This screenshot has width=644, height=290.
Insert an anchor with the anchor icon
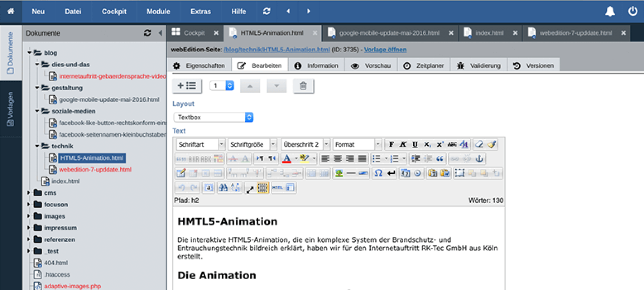pyautogui.click(x=479, y=159)
